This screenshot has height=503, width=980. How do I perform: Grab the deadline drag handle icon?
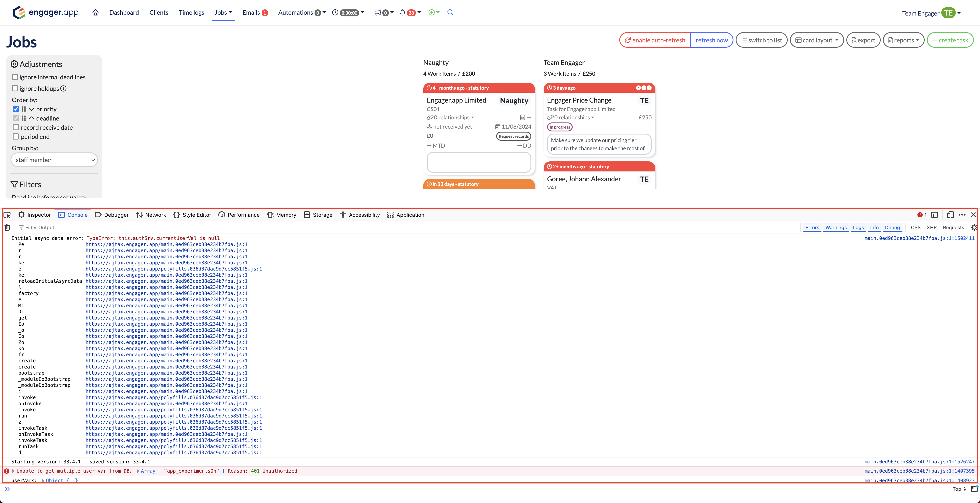(x=24, y=118)
